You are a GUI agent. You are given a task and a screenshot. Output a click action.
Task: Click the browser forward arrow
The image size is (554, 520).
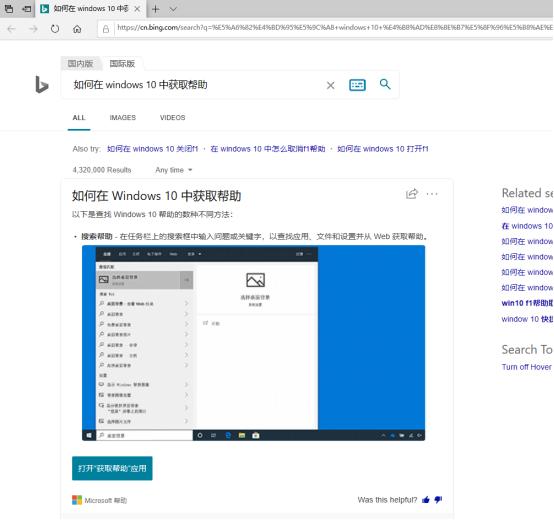(x=33, y=29)
